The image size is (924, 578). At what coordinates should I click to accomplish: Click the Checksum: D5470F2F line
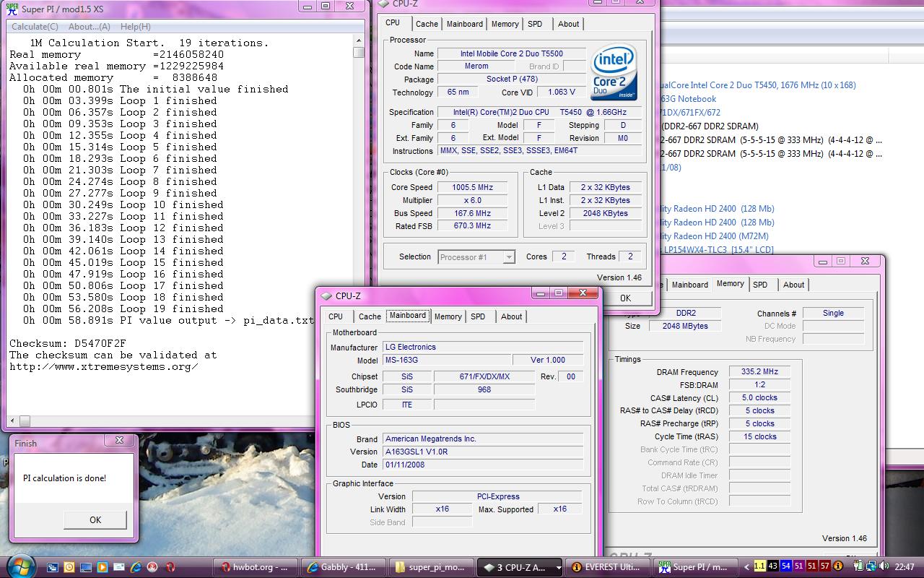pos(68,343)
